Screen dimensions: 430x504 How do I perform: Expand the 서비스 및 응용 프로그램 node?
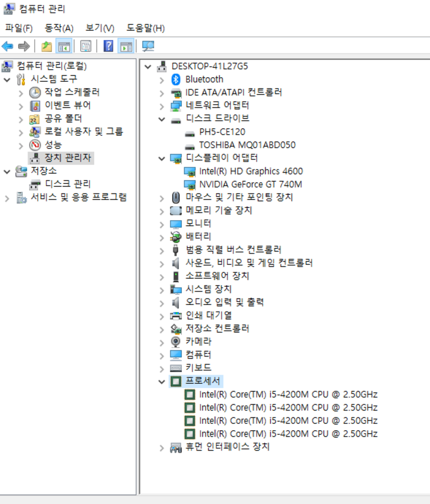(7, 199)
